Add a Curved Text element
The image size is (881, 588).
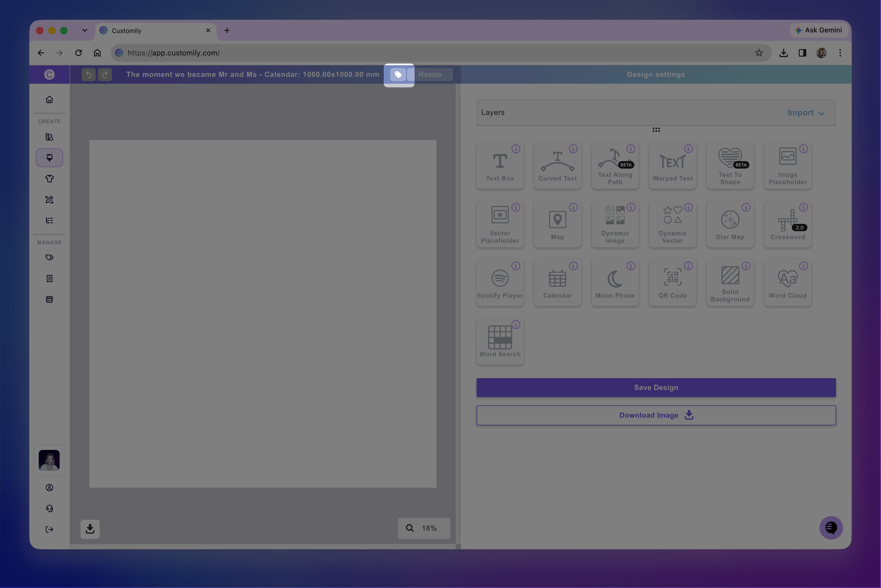click(x=558, y=165)
